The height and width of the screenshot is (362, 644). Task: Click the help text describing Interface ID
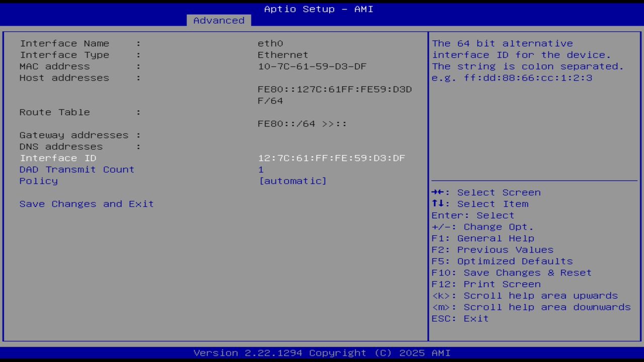(527, 60)
